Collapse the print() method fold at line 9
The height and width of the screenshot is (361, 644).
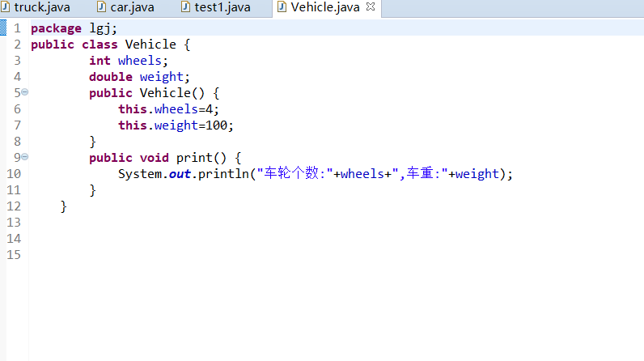[x=24, y=156]
